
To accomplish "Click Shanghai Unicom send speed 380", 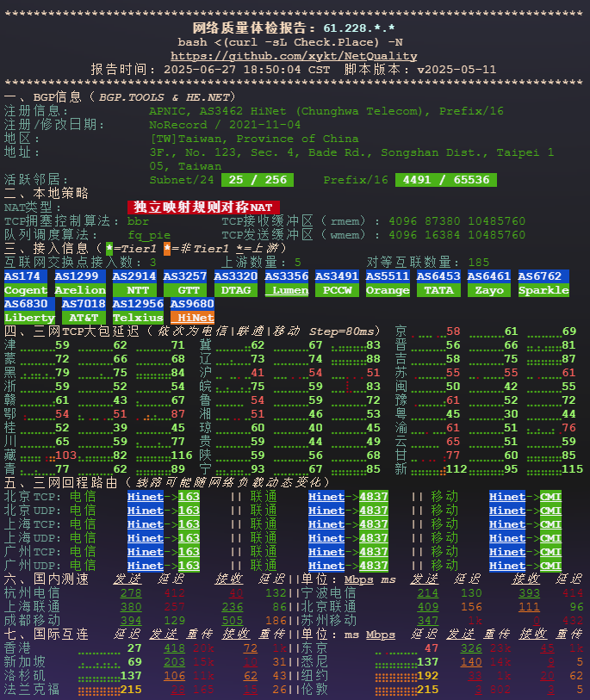I will [131, 606].
